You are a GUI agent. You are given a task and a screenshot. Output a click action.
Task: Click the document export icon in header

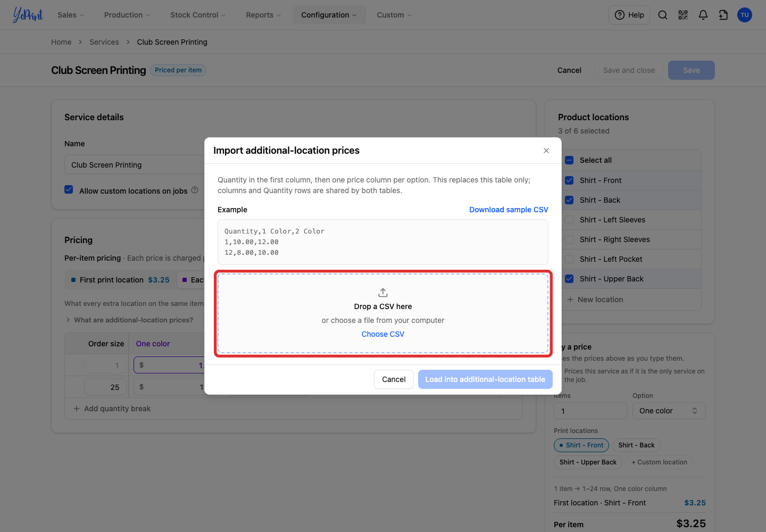(x=723, y=15)
